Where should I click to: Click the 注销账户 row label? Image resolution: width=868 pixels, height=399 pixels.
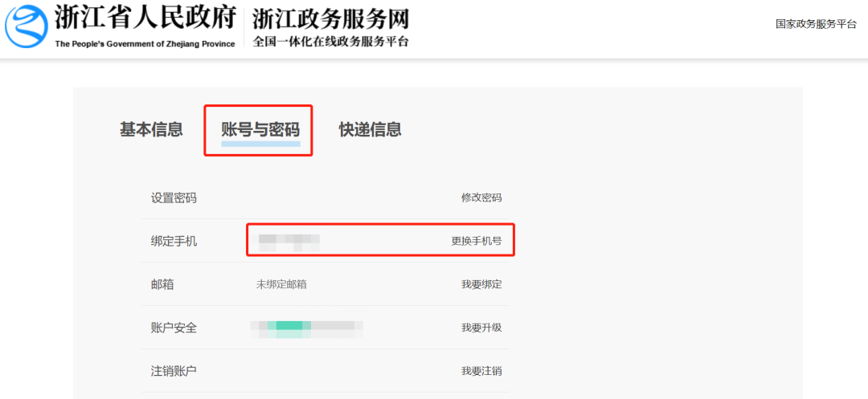[174, 371]
